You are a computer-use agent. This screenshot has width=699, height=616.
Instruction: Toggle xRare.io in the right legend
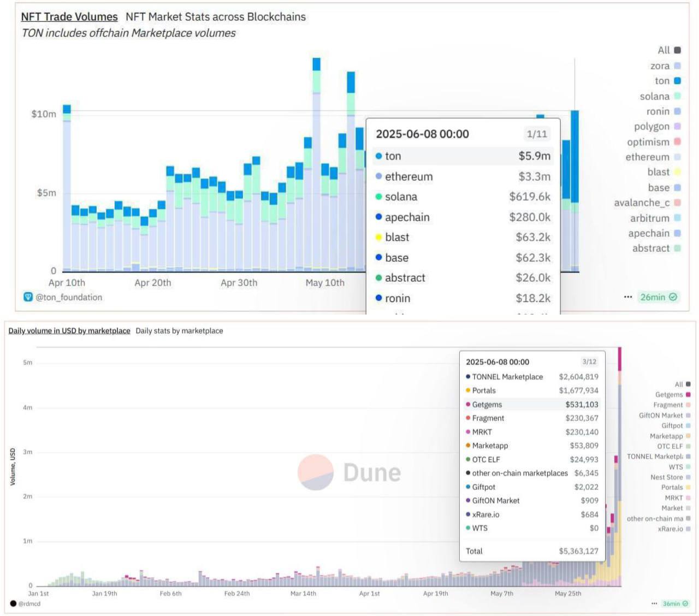click(x=674, y=529)
